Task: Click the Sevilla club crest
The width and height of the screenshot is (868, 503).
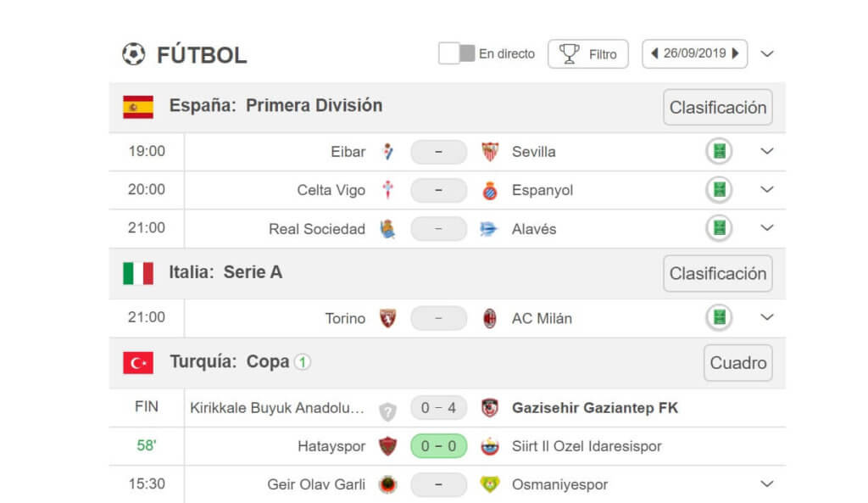Action: click(x=489, y=152)
